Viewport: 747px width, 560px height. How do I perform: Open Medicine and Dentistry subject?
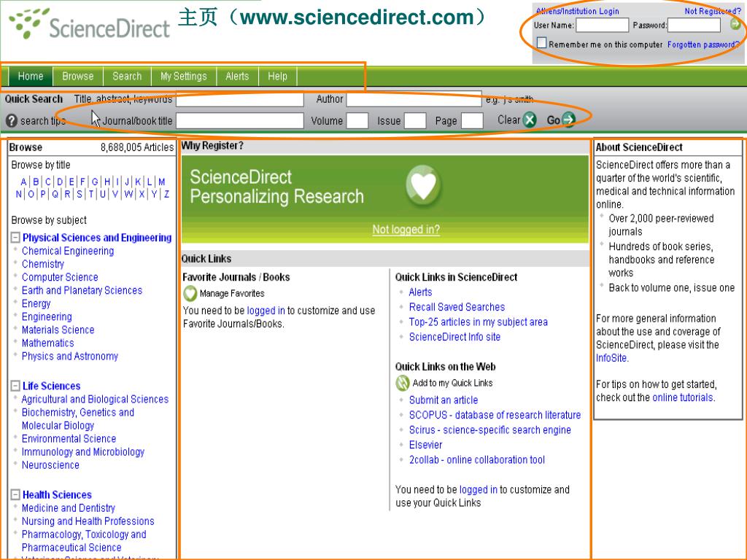(68, 507)
